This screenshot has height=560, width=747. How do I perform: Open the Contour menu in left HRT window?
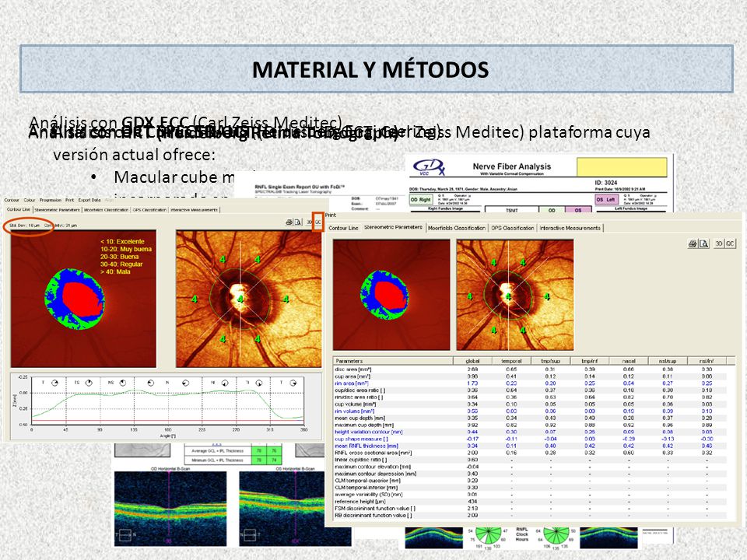click(x=12, y=200)
